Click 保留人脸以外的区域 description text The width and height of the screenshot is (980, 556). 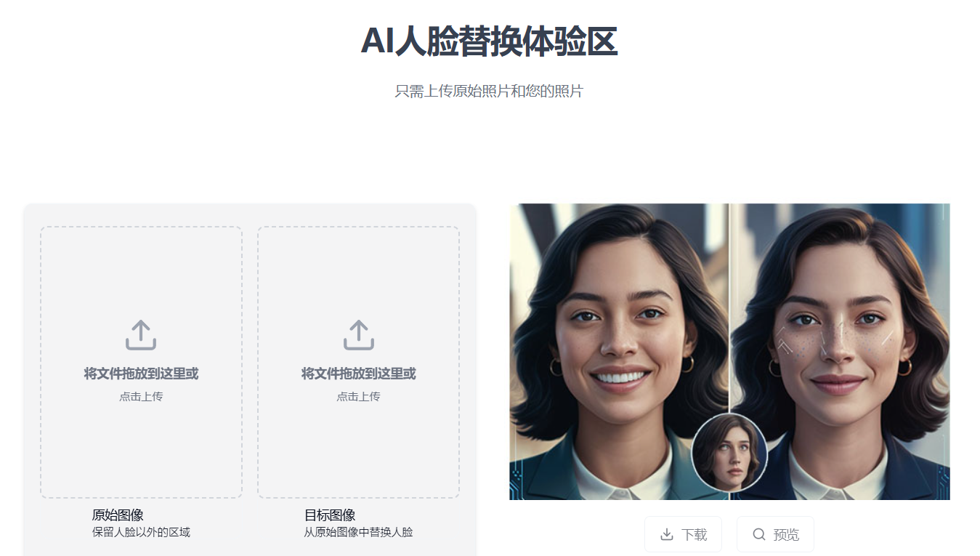141,532
